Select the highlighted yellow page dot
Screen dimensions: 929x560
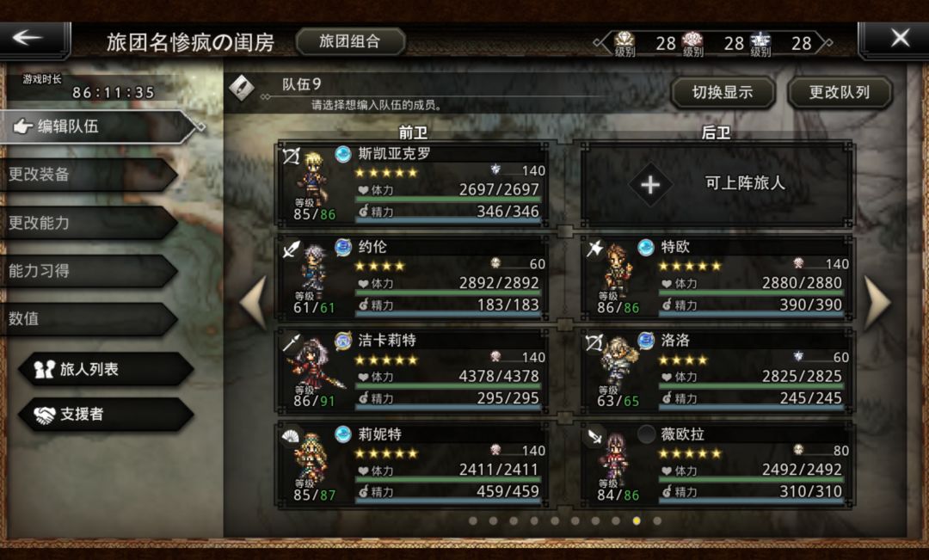[637, 521]
